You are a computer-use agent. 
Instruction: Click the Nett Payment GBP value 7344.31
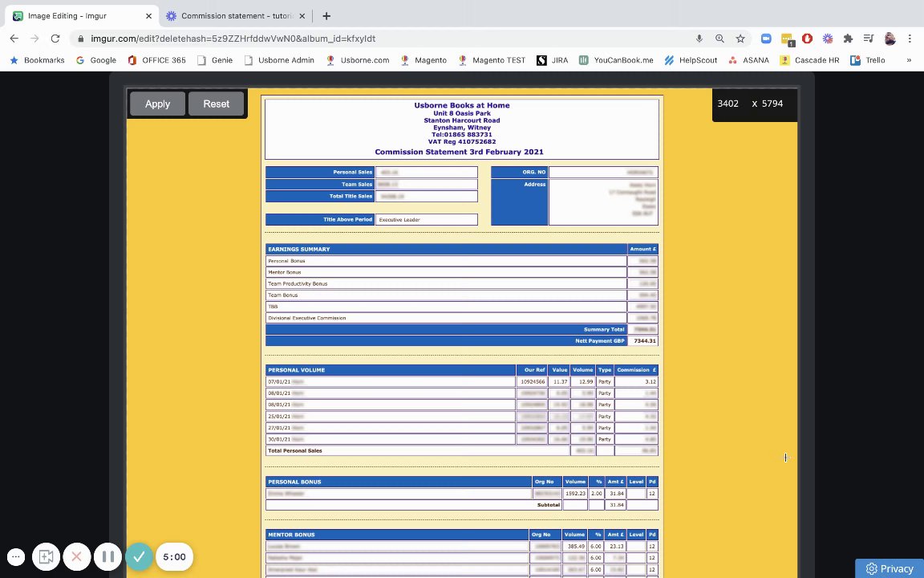click(643, 341)
